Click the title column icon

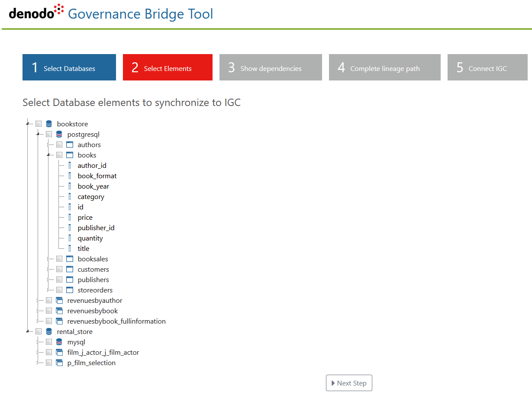[70, 249]
